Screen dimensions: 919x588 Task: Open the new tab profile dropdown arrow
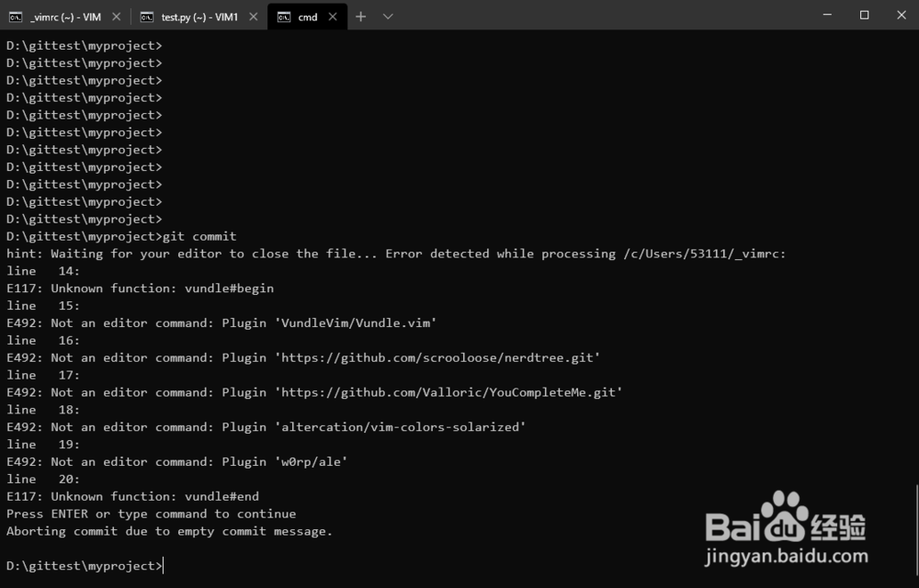click(x=388, y=17)
